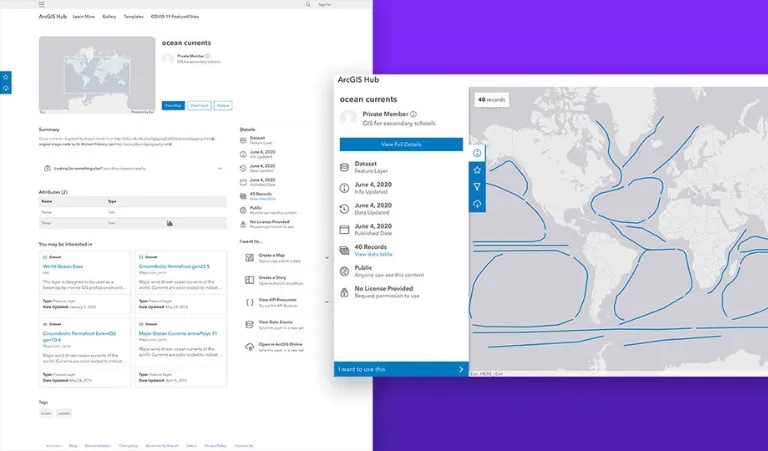Click the View Map button
Image resolution: width=768 pixels, height=451 pixels.
pos(173,105)
